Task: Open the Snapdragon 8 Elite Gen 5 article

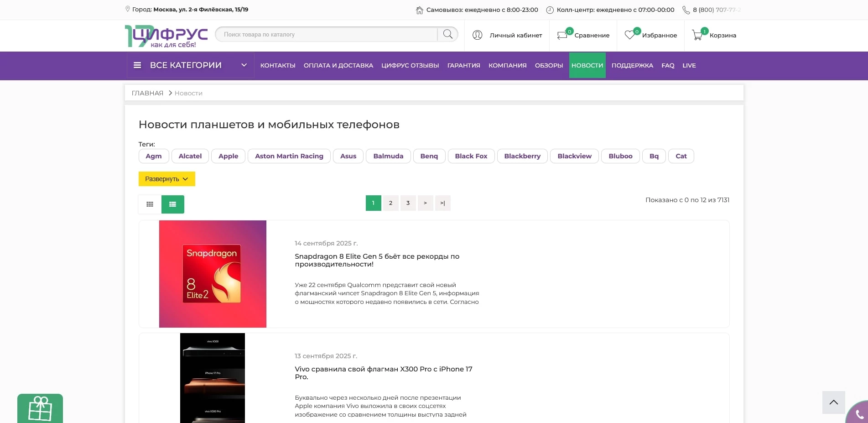Action: (x=377, y=260)
